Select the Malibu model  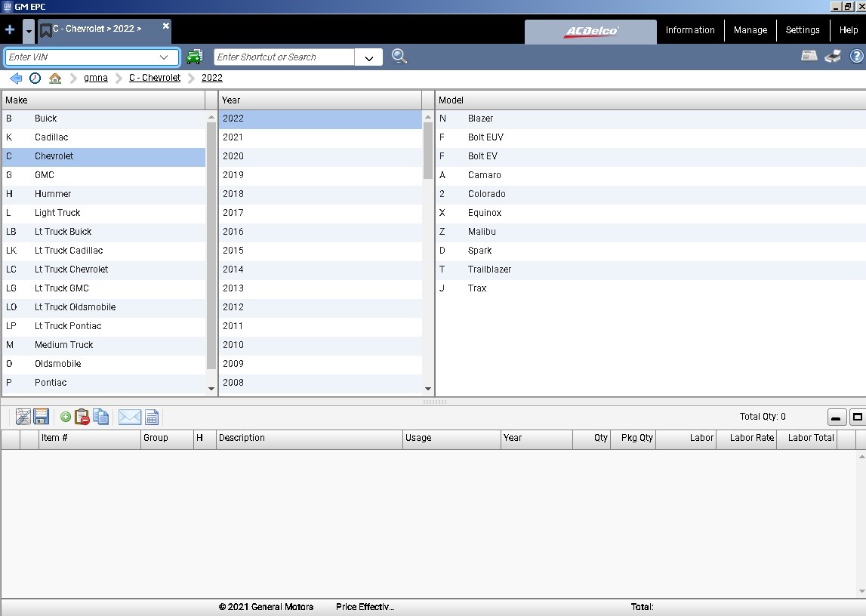(x=651, y=232)
